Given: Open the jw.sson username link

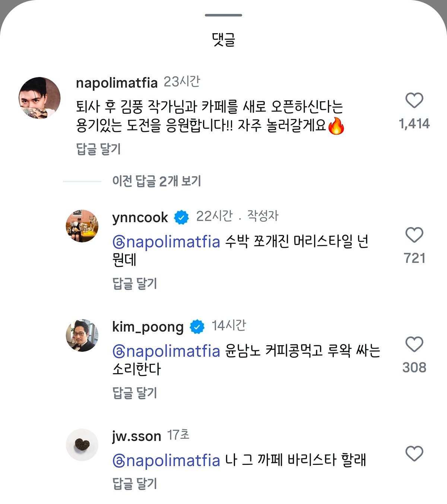Looking at the screenshot, I should 136,436.
